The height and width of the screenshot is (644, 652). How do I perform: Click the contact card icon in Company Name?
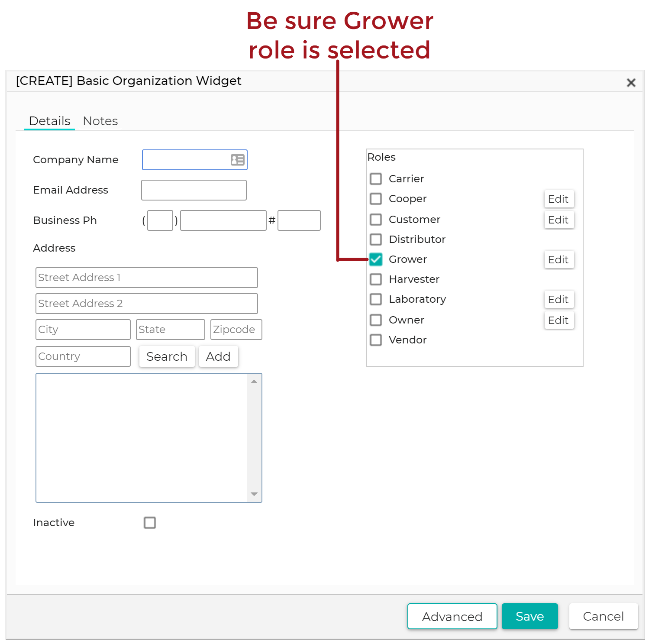coord(237,160)
